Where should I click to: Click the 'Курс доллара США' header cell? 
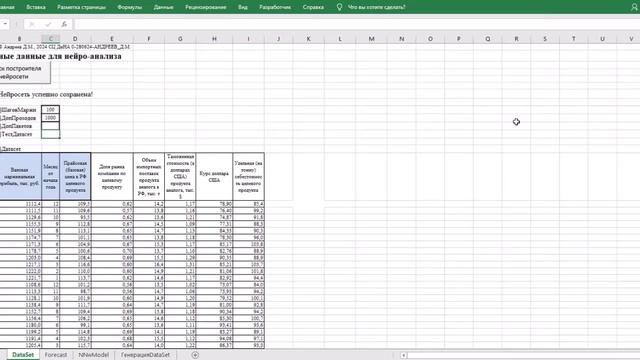pyautogui.click(x=214, y=176)
